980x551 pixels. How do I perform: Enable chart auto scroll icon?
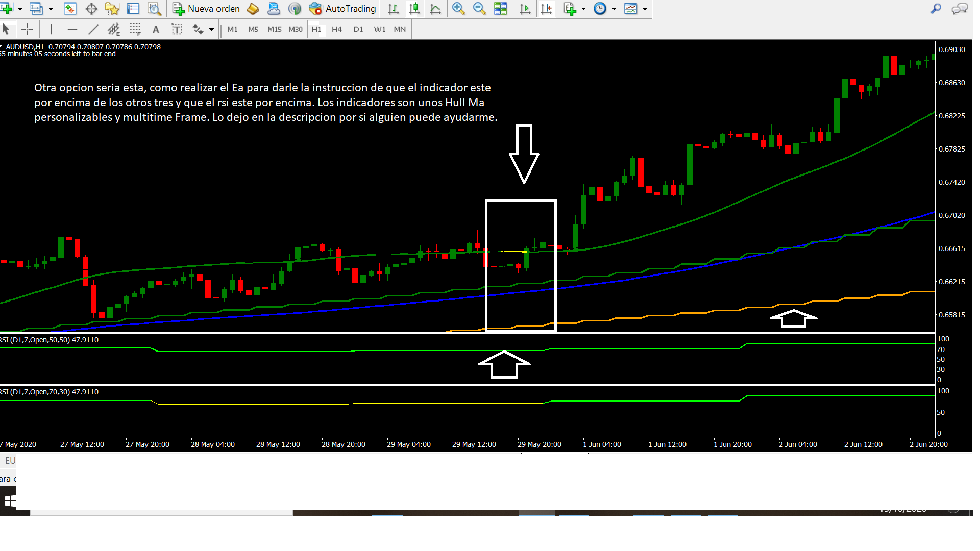(x=525, y=9)
